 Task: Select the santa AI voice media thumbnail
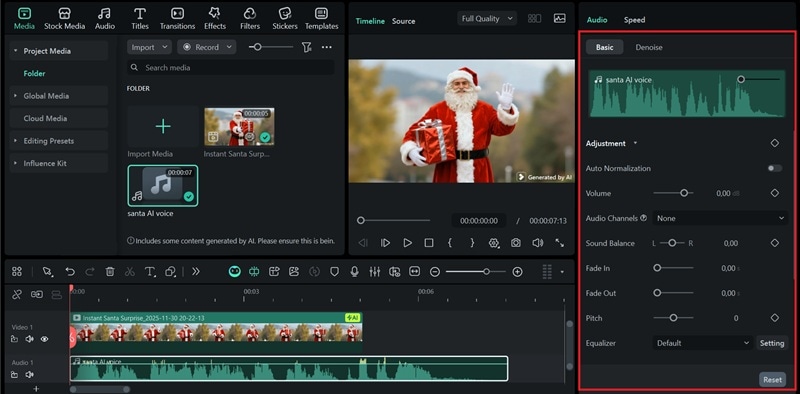(163, 185)
